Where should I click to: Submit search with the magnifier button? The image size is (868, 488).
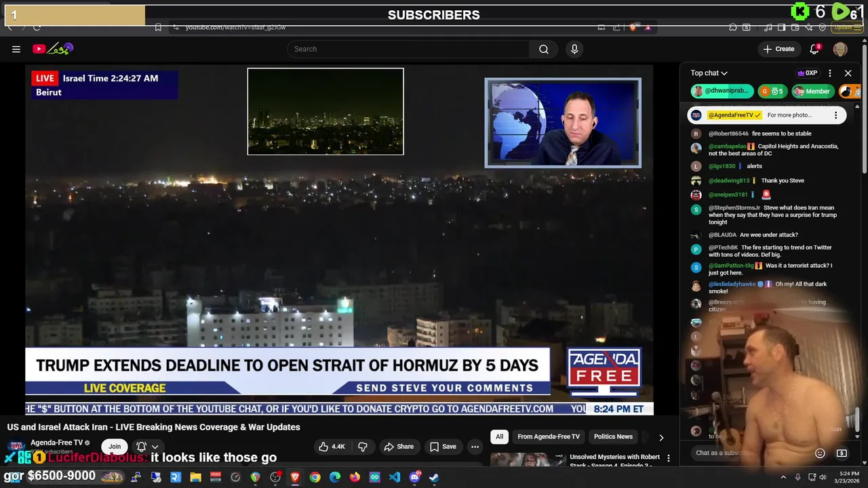click(x=544, y=49)
